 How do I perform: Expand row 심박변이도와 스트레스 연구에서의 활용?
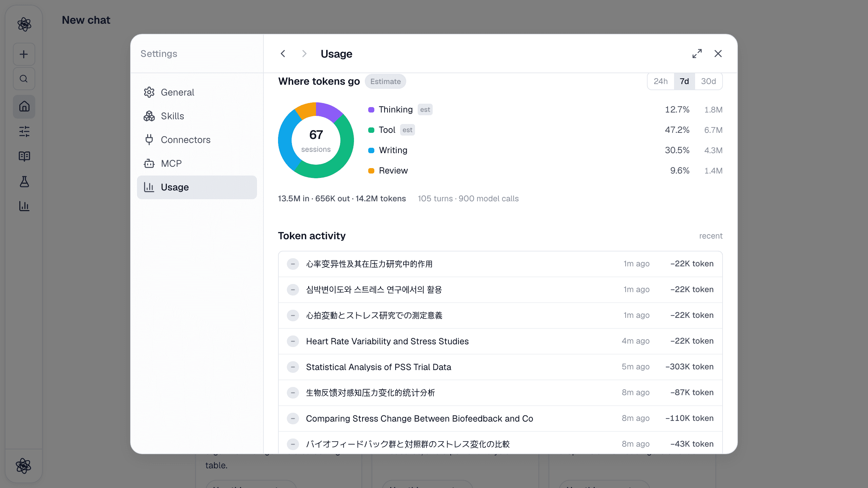pyautogui.click(x=293, y=290)
